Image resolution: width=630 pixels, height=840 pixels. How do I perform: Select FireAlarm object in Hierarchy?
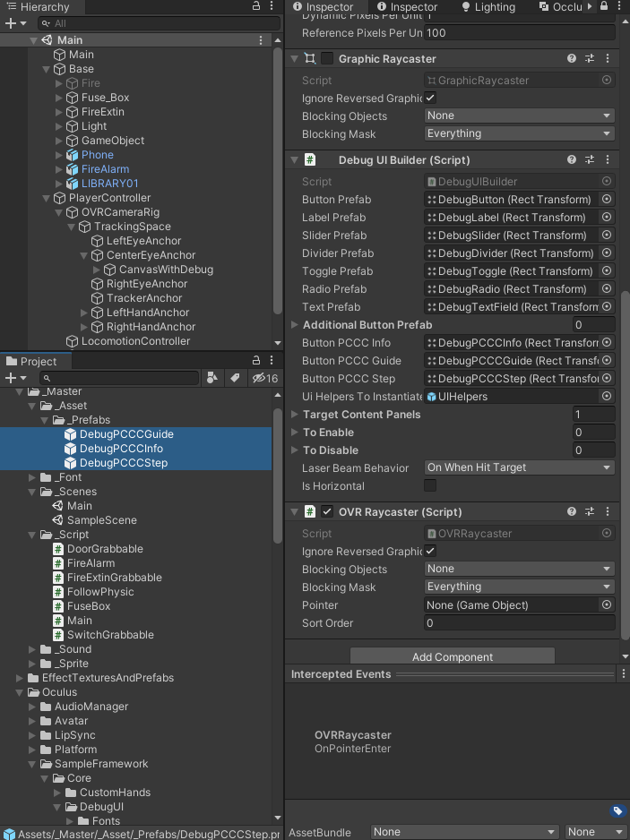click(x=105, y=169)
